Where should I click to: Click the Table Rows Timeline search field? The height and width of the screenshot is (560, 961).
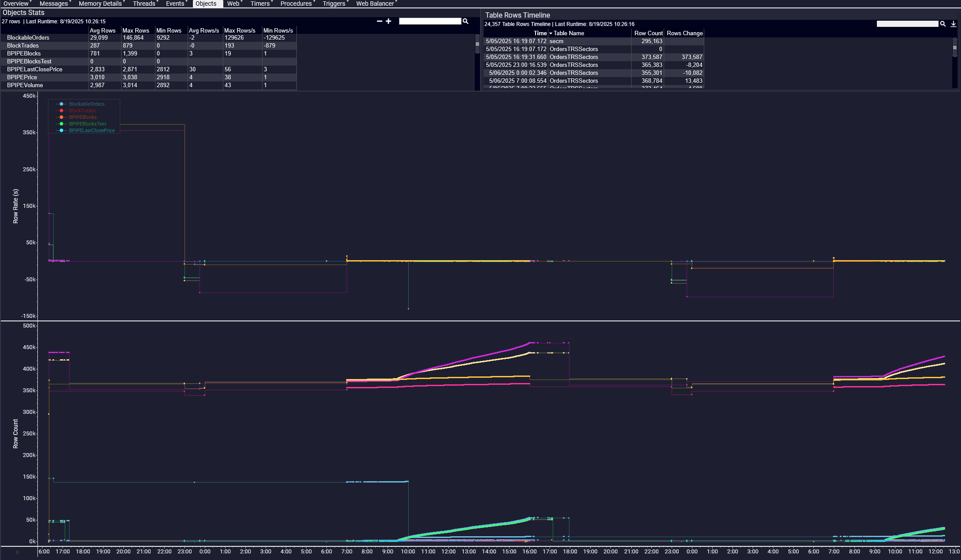click(907, 24)
